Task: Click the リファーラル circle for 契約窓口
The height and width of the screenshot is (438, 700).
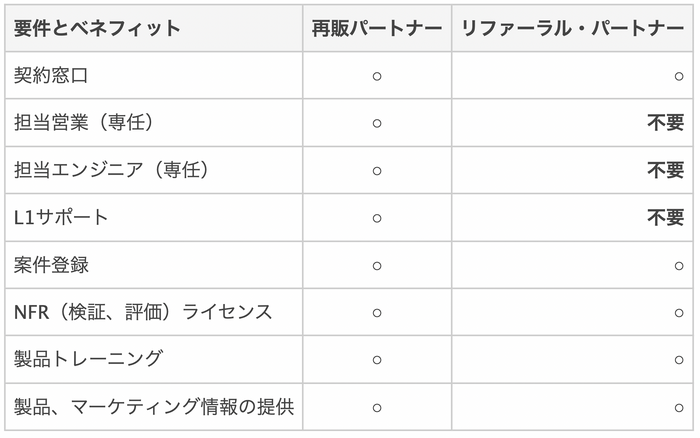Action: [x=679, y=76]
